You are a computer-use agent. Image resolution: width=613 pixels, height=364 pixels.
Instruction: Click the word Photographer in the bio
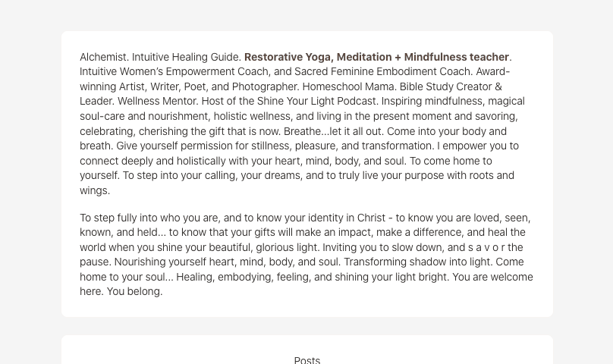click(265, 86)
